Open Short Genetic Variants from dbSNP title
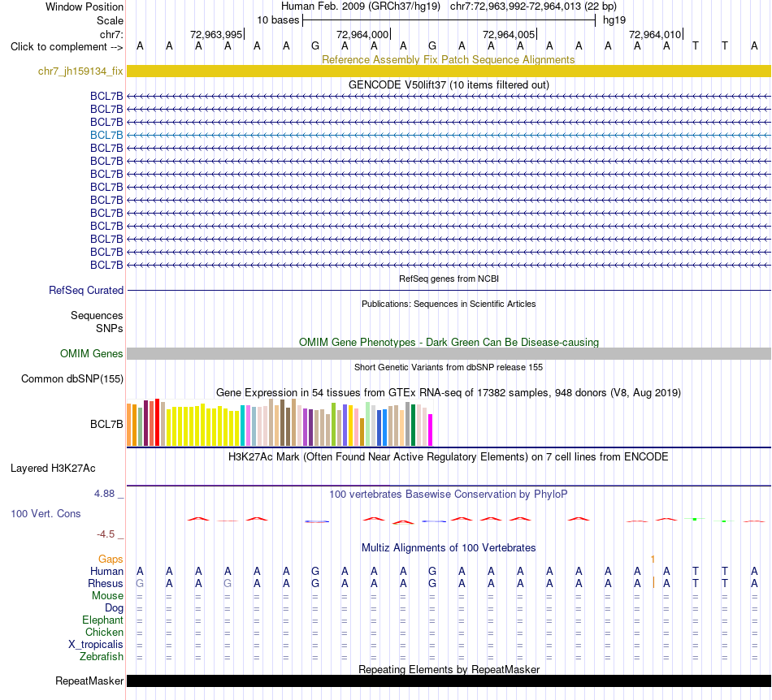The image size is (772, 700). pyautogui.click(x=449, y=367)
